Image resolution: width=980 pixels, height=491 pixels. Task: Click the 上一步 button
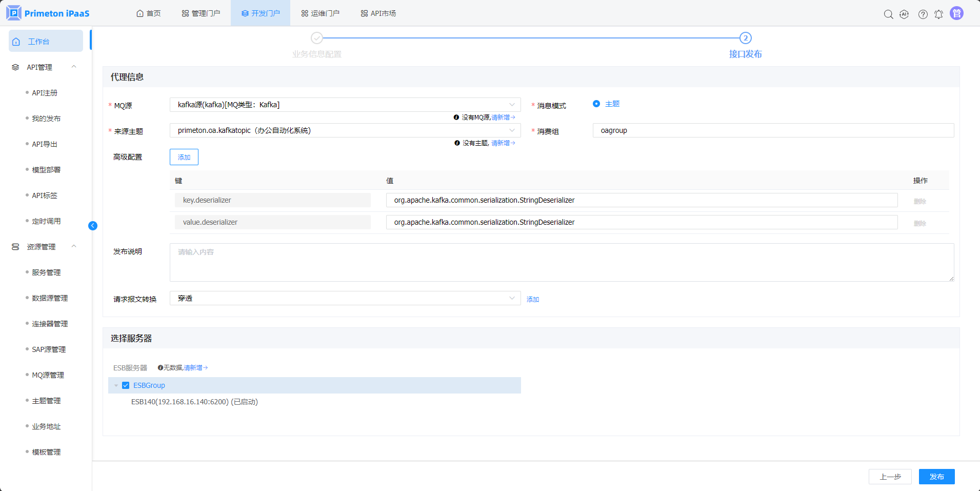[x=890, y=477]
